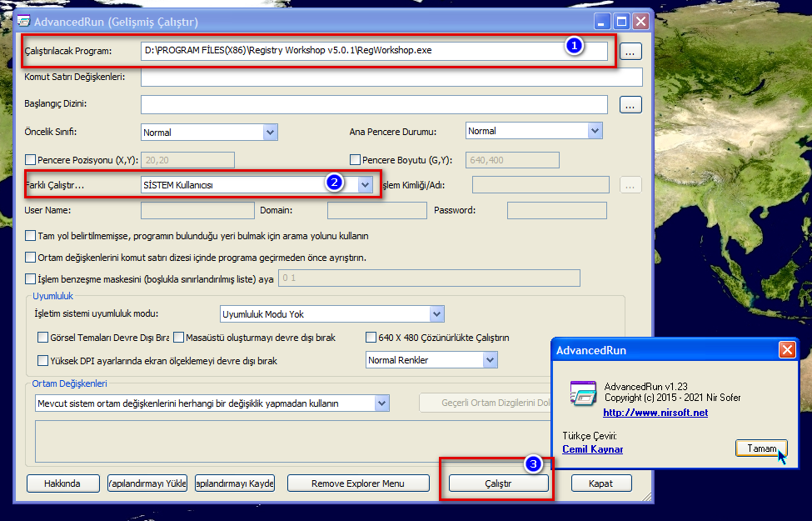Maximize the AdvancedRun main window
This screenshot has width=812, height=521.
click(x=621, y=22)
